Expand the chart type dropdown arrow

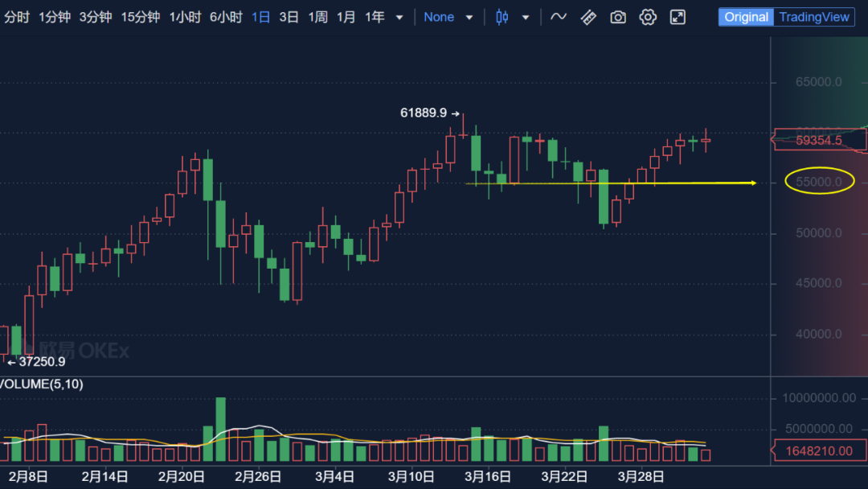tap(526, 18)
